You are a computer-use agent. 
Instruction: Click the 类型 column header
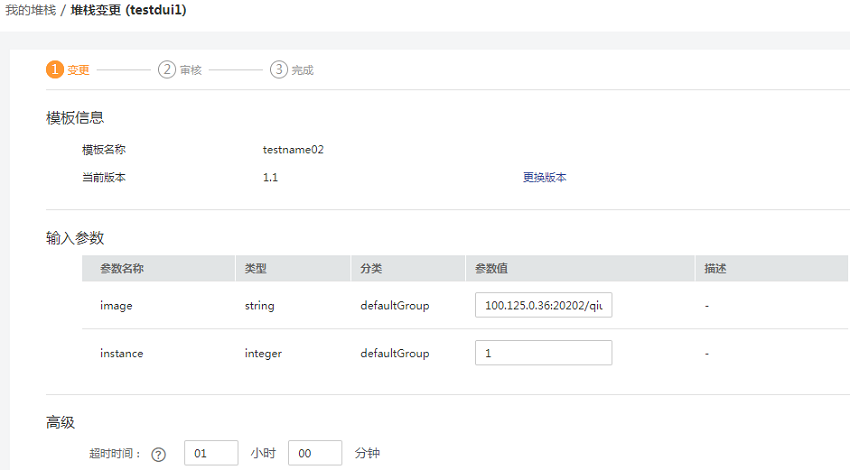click(x=293, y=268)
